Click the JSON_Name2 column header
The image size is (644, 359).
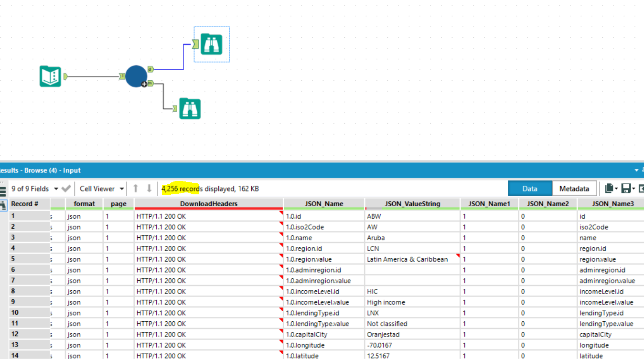547,204
